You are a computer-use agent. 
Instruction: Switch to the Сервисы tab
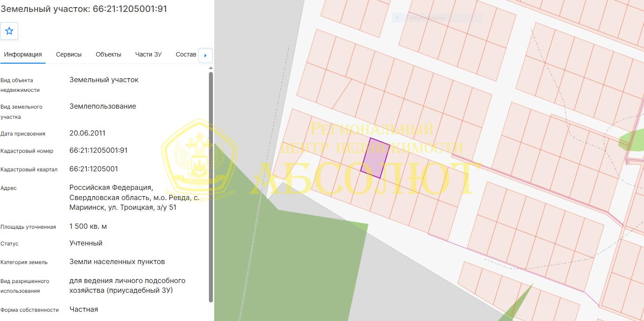click(69, 54)
